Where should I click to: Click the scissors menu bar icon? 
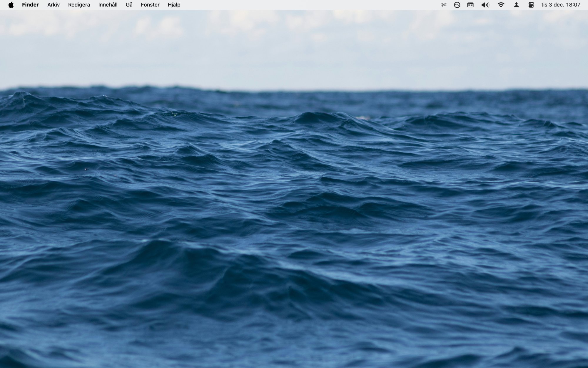click(444, 5)
